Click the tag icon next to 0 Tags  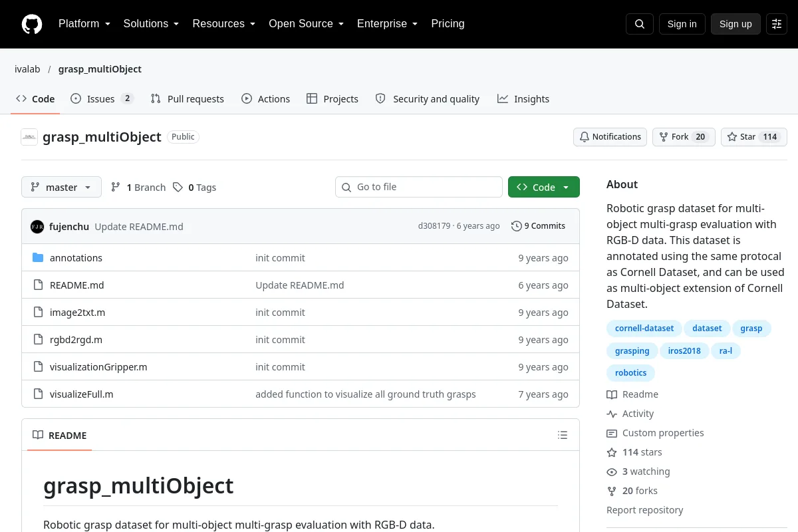pos(178,188)
